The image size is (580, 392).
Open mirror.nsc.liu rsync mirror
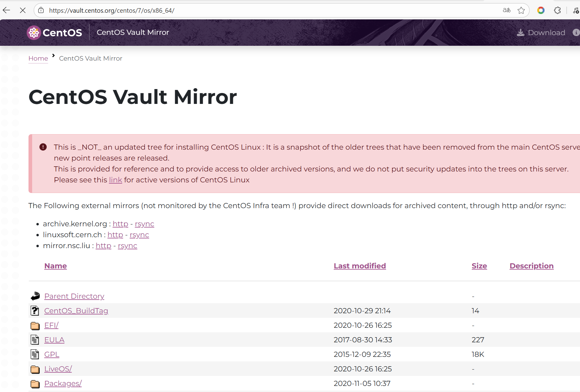[x=128, y=245]
